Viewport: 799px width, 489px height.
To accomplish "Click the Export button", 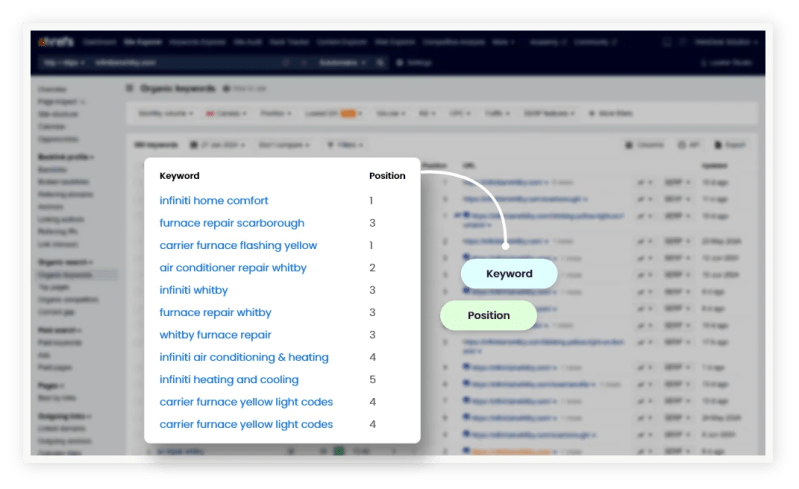I will 730,145.
